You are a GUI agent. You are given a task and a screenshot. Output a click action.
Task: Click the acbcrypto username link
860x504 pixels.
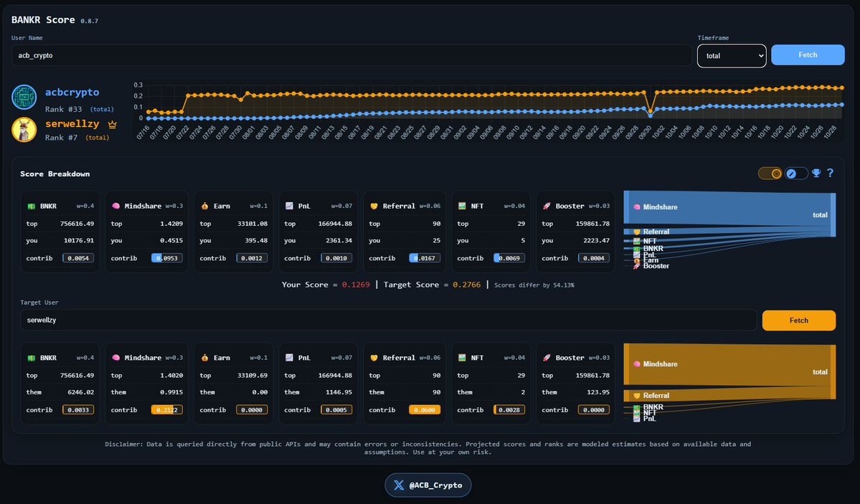point(72,92)
